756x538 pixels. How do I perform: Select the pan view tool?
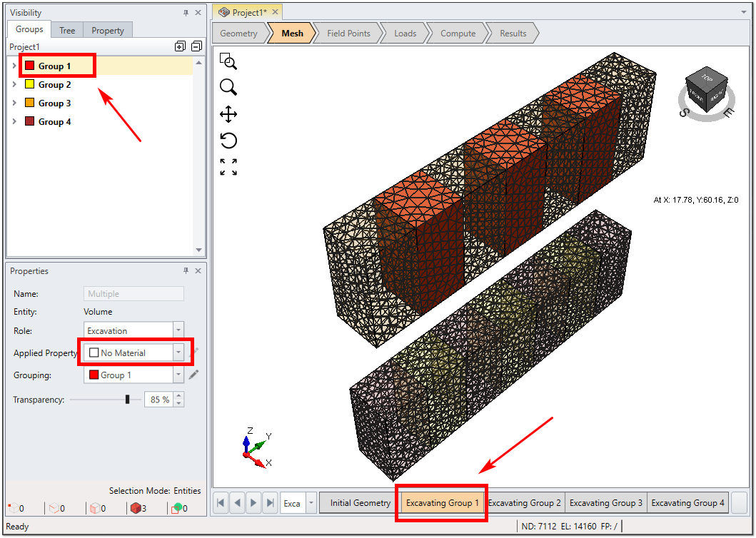[228, 114]
